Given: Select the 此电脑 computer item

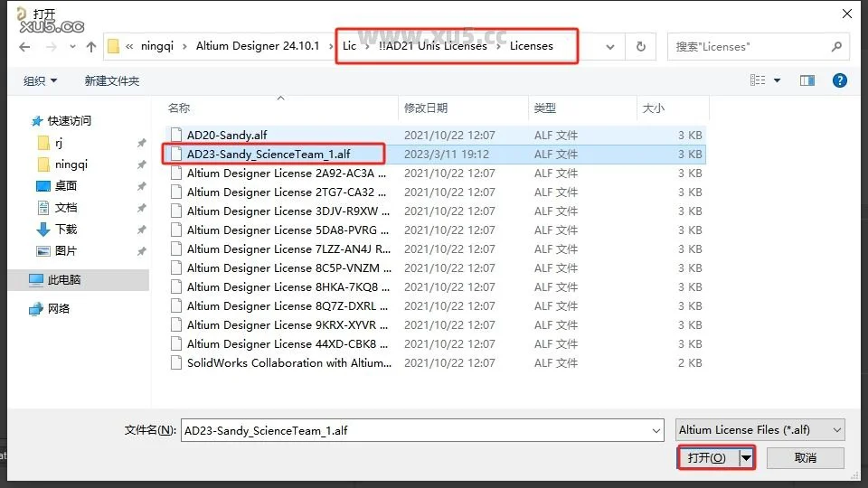Looking at the screenshot, I should click(63, 279).
